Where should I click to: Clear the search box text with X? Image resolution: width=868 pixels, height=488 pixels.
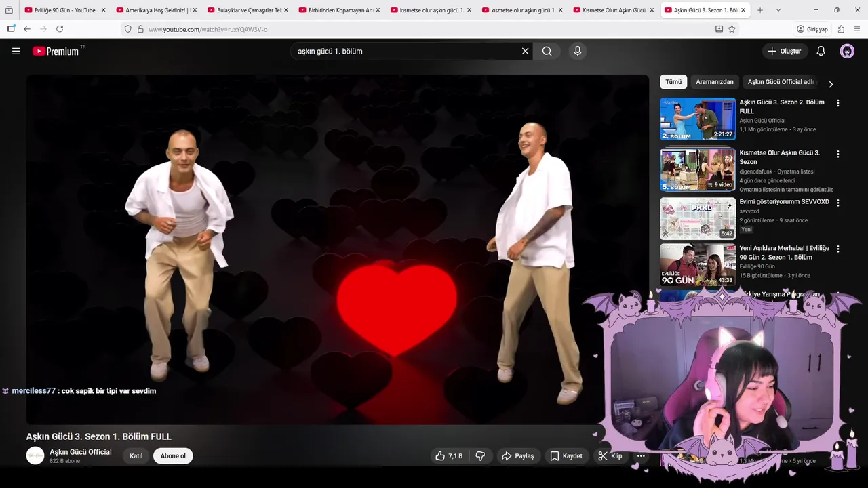click(x=525, y=51)
